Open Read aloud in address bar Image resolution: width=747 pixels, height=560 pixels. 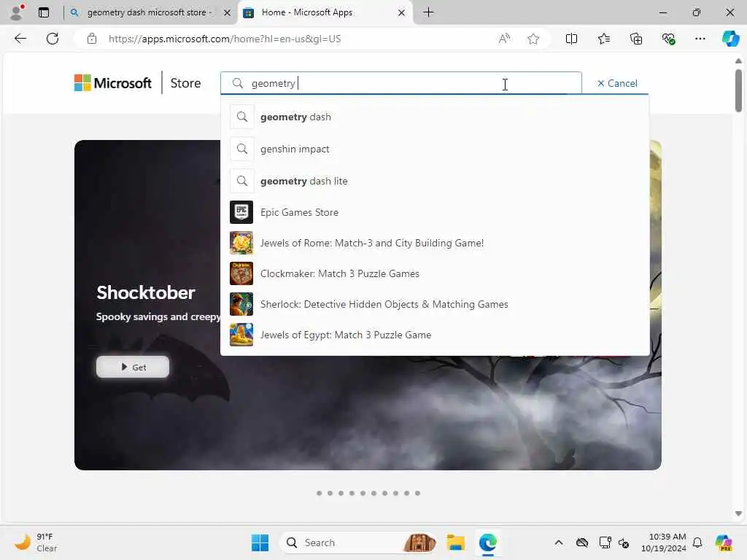point(504,39)
